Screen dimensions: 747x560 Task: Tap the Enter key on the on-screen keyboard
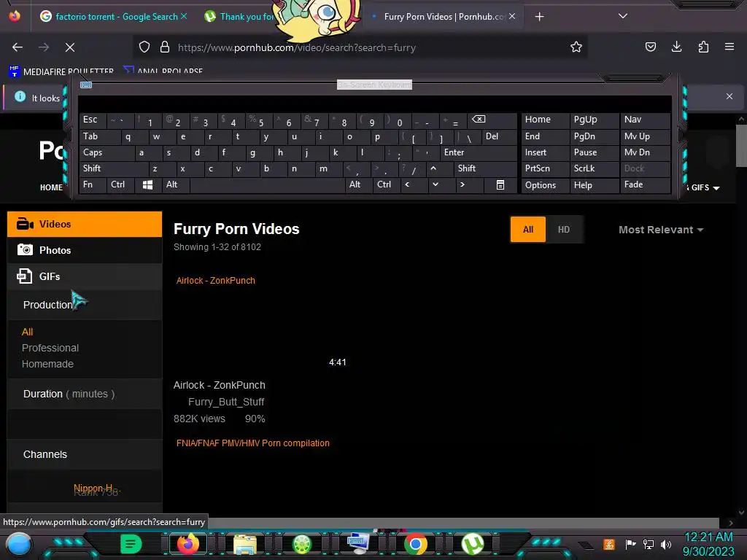[x=479, y=152]
